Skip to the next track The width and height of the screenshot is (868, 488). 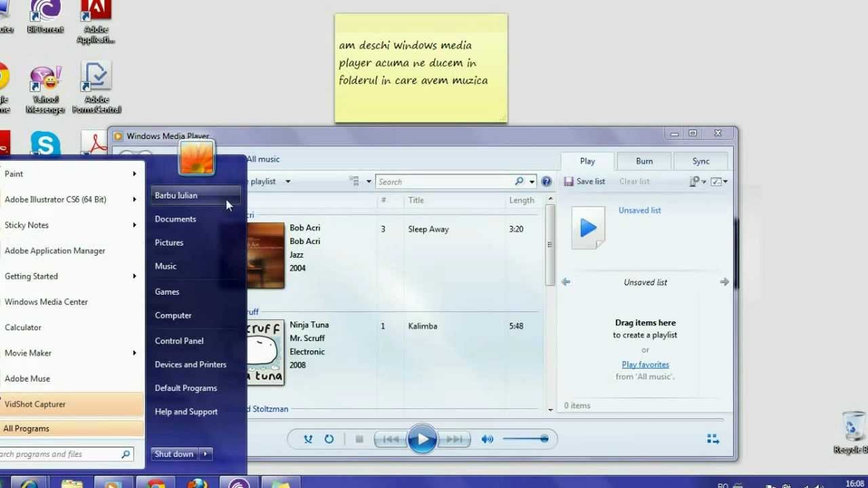click(454, 439)
